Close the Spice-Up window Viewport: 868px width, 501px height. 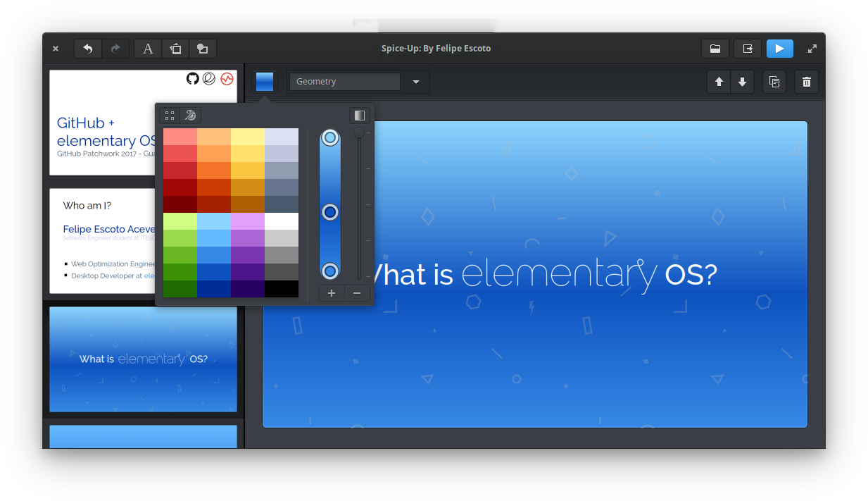56,49
